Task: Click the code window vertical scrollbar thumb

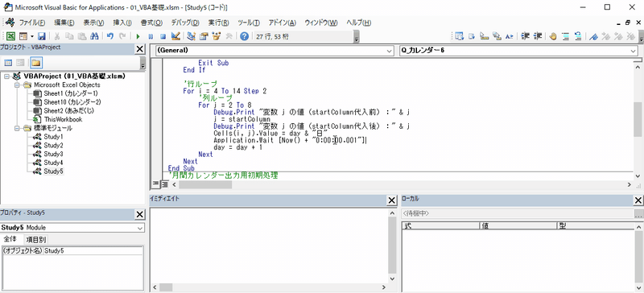Action: pos(638,119)
